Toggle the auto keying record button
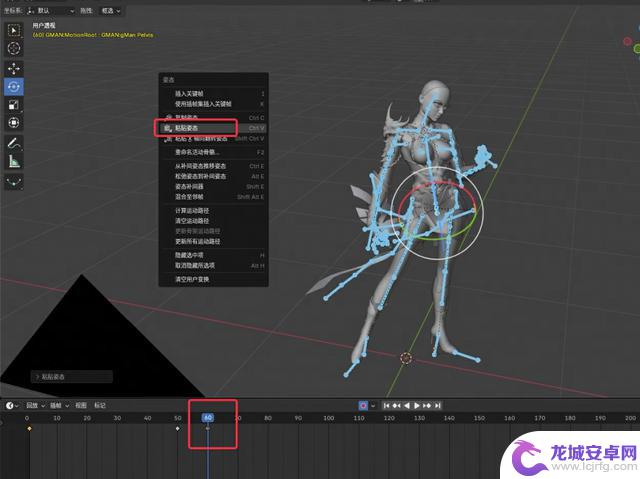 pyautogui.click(x=363, y=406)
